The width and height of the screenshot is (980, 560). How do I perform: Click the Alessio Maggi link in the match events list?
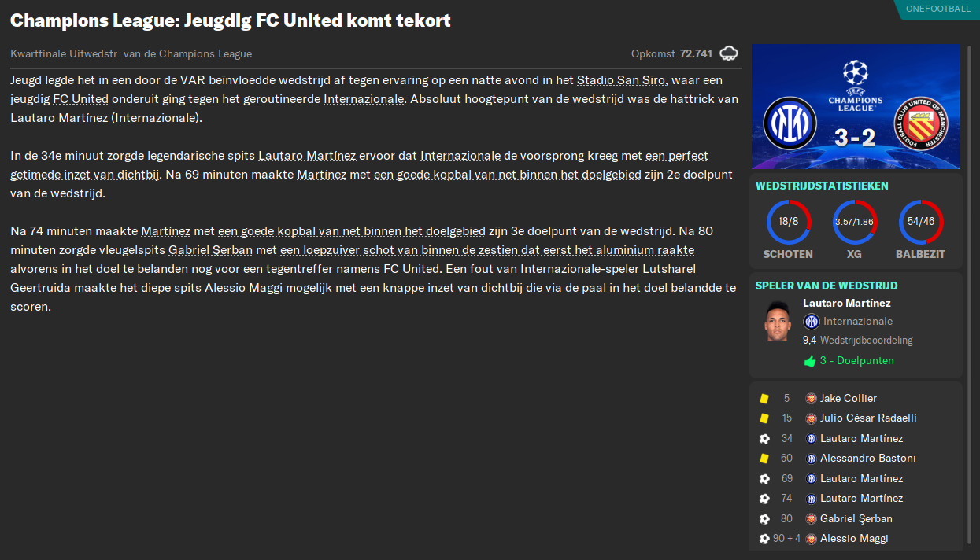pyautogui.click(x=854, y=538)
